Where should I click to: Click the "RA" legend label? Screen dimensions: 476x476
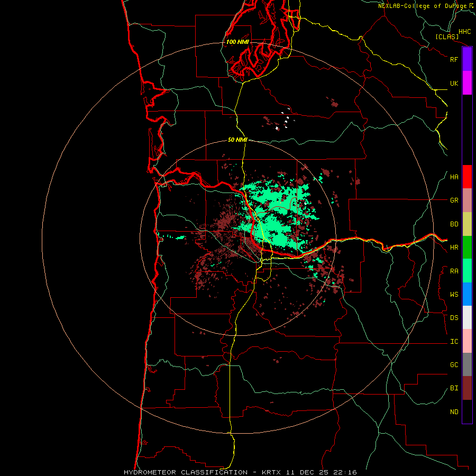pos(454,271)
